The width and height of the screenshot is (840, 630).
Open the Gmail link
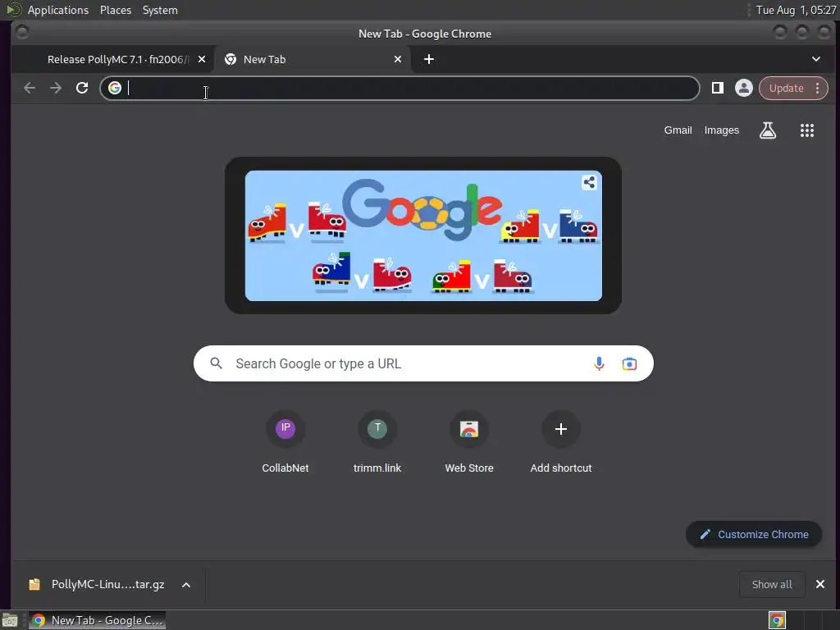tap(678, 130)
